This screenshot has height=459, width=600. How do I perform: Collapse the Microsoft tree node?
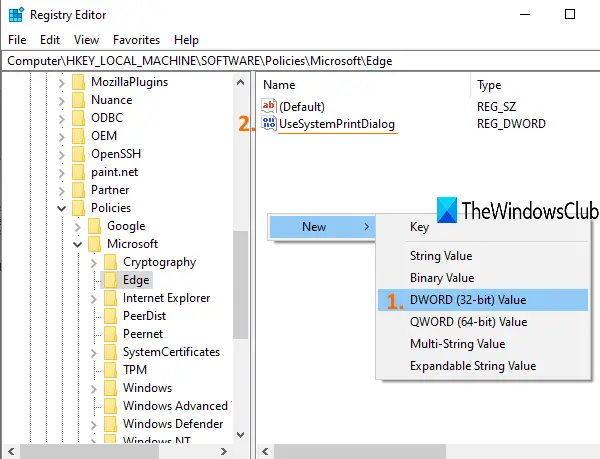pos(77,244)
